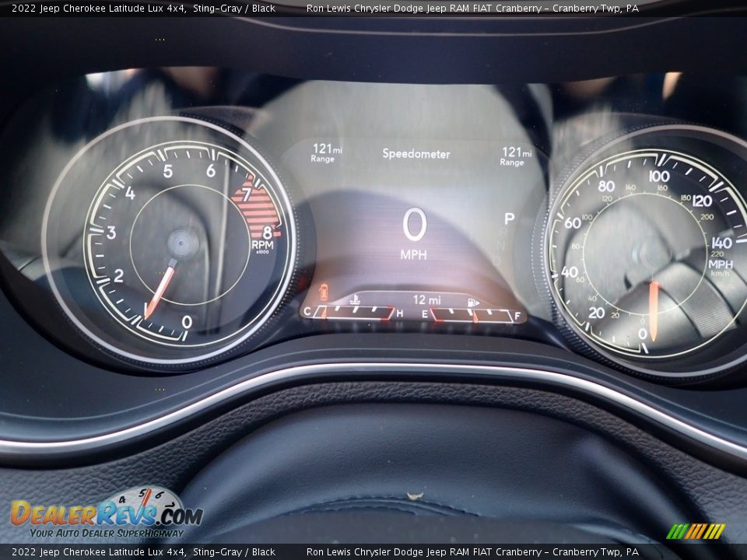Tap the "100" mark on the analog speedometer

pos(659,177)
